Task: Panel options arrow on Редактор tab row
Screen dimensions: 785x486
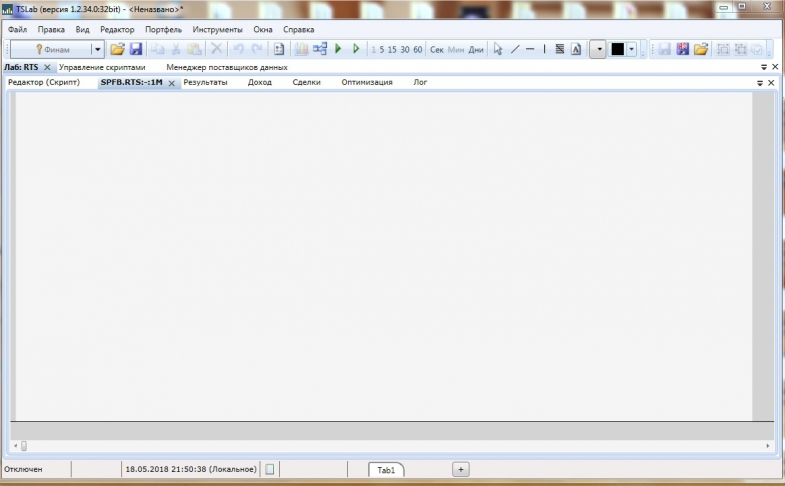Action: 760,83
